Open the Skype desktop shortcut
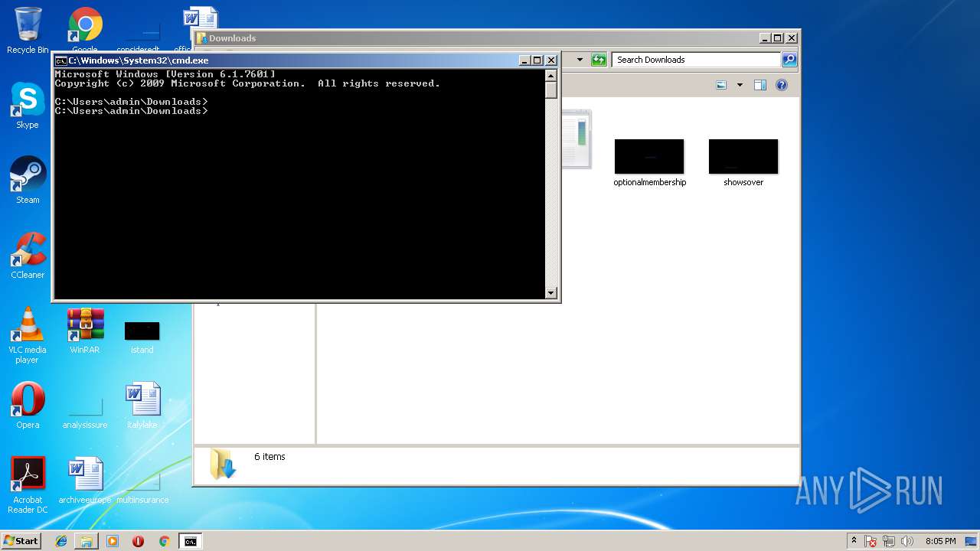Screen dimensions: 980x551 (x=28, y=106)
